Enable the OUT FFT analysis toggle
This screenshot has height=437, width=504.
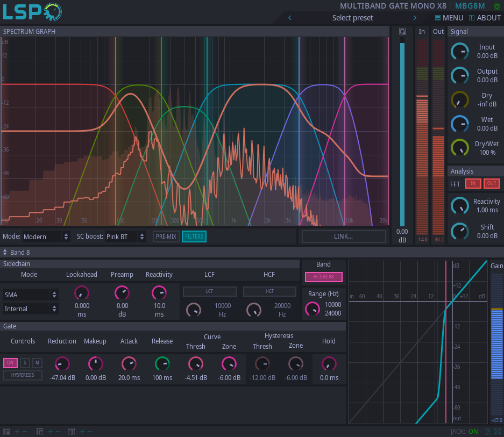(491, 183)
